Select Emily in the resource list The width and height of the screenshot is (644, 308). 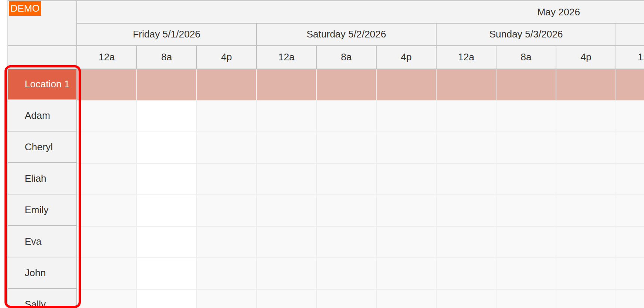(x=42, y=210)
